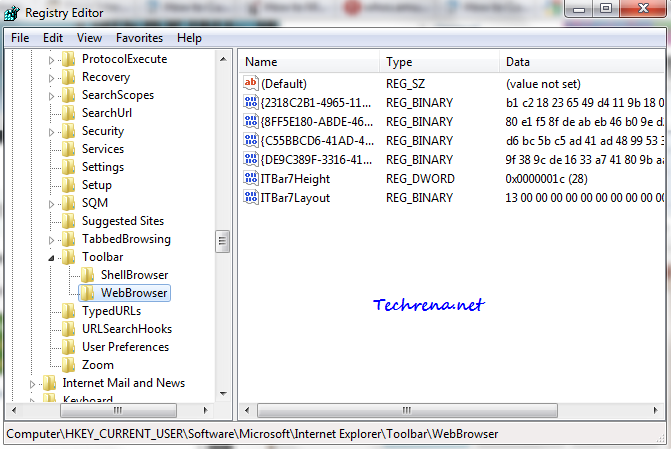Click values pane horizontal scrollbar thumb
This screenshot has width=671, height=449.
coord(407,410)
